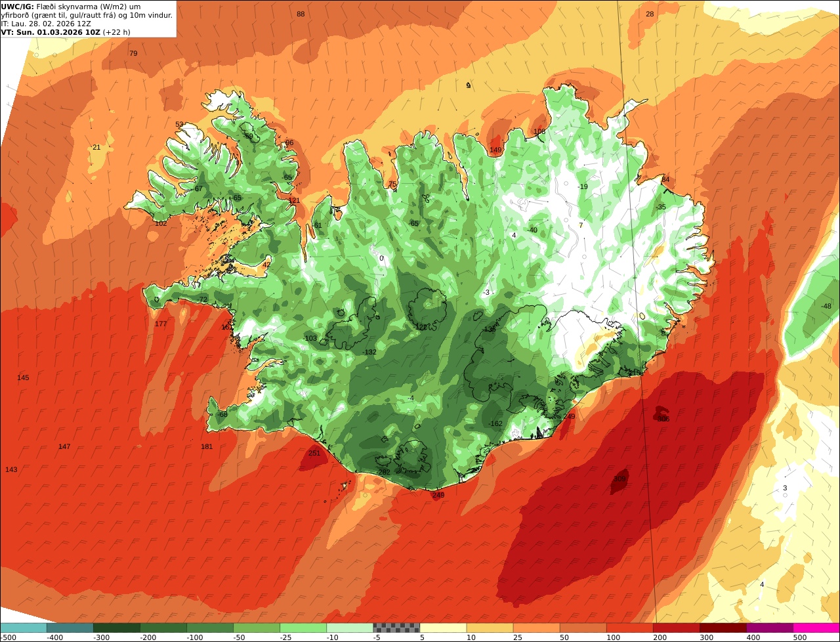Pick the burnt orange legend swatch labeled 50

583,628
